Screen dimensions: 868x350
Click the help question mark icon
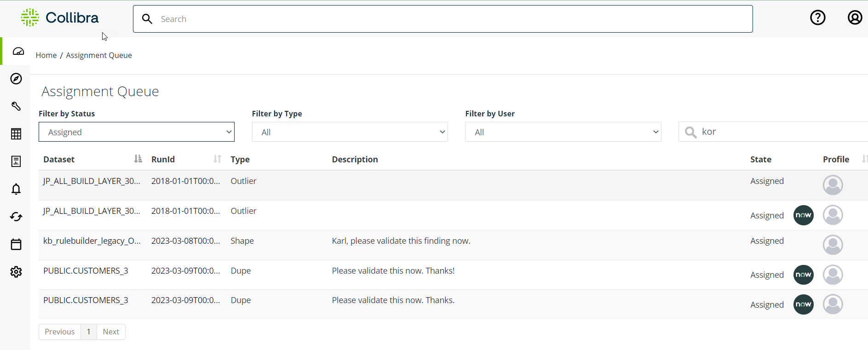pyautogui.click(x=817, y=18)
